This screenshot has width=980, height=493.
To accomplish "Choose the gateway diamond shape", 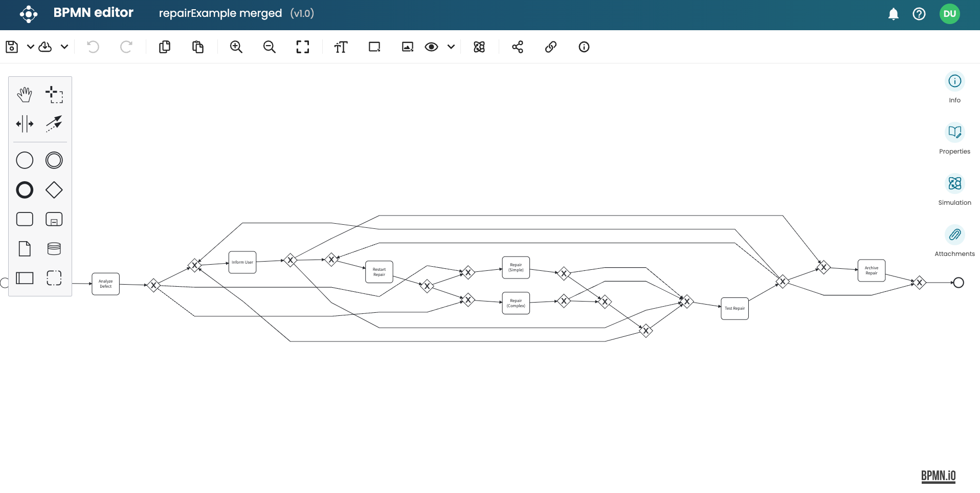I will pos(54,190).
